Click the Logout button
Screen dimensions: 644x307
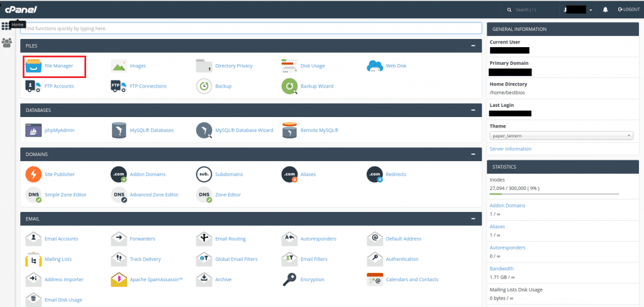[629, 10]
